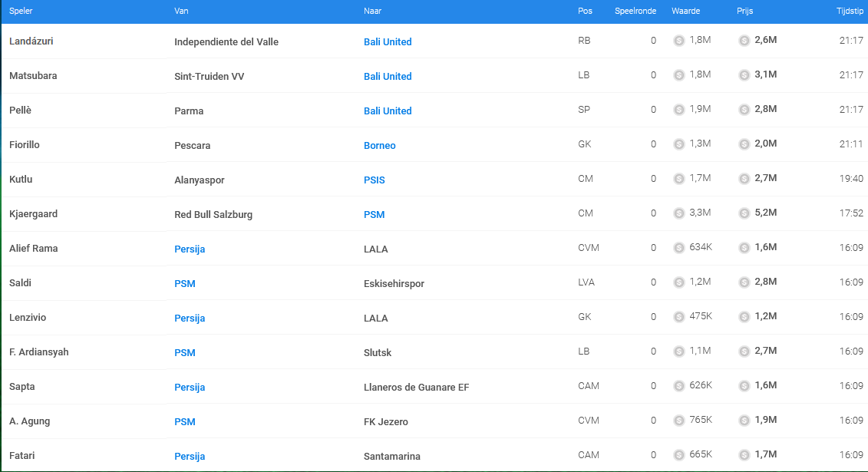Click the coin icon beside A. Agung's 1,9M price
This screenshot has height=472, width=868.
(x=744, y=421)
